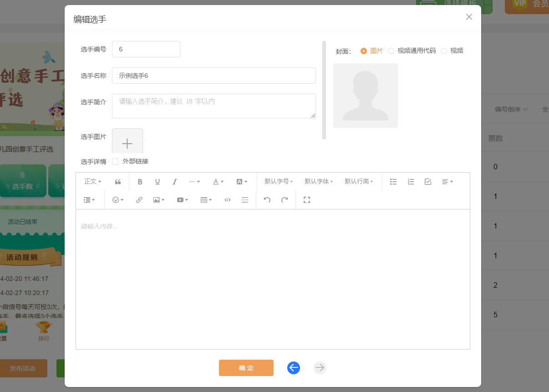Open the 正文 heading style dropdown
The width and height of the screenshot is (549, 392).
[93, 182]
